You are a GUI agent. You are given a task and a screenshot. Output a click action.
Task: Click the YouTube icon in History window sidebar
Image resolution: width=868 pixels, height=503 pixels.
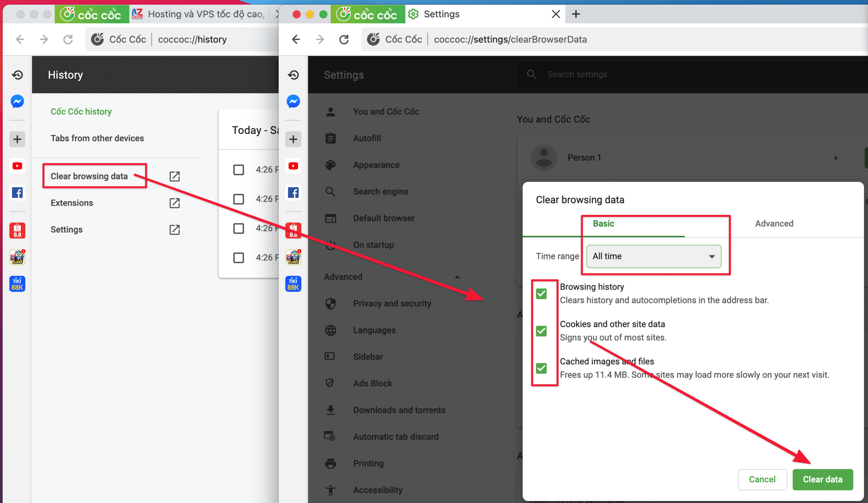tap(17, 166)
